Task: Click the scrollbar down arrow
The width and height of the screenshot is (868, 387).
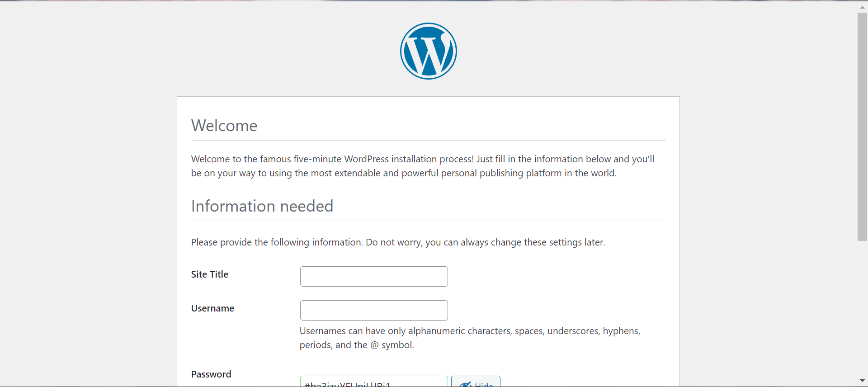Action: click(x=862, y=381)
